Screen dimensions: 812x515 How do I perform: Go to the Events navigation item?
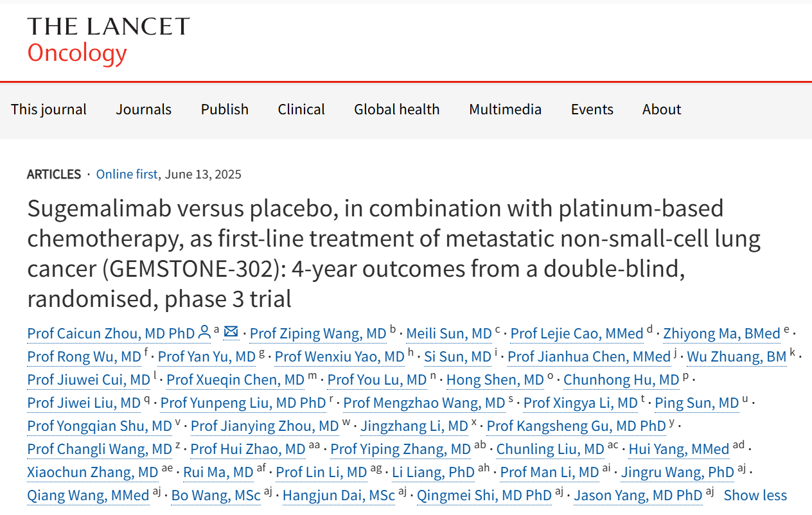click(592, 109)
